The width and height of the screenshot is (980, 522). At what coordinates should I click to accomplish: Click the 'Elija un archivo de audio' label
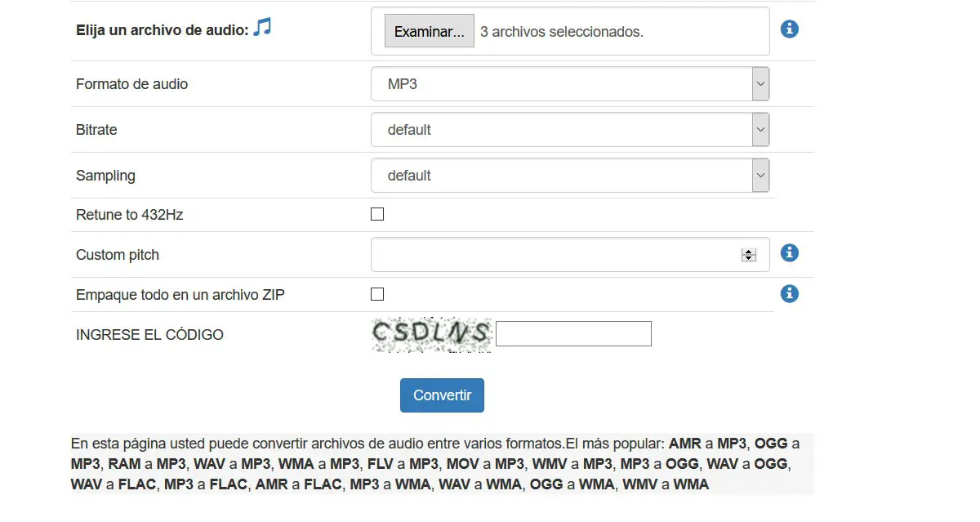[x=162, y=31]
